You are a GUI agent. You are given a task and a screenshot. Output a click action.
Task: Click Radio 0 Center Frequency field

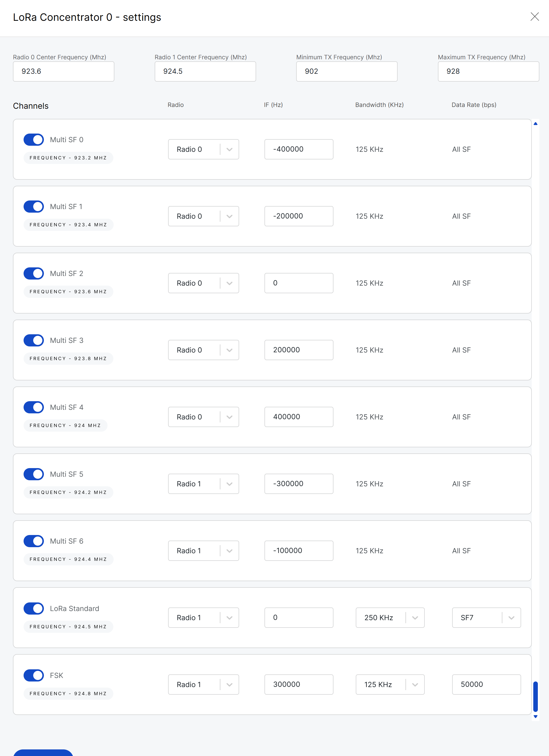[63, 71]
